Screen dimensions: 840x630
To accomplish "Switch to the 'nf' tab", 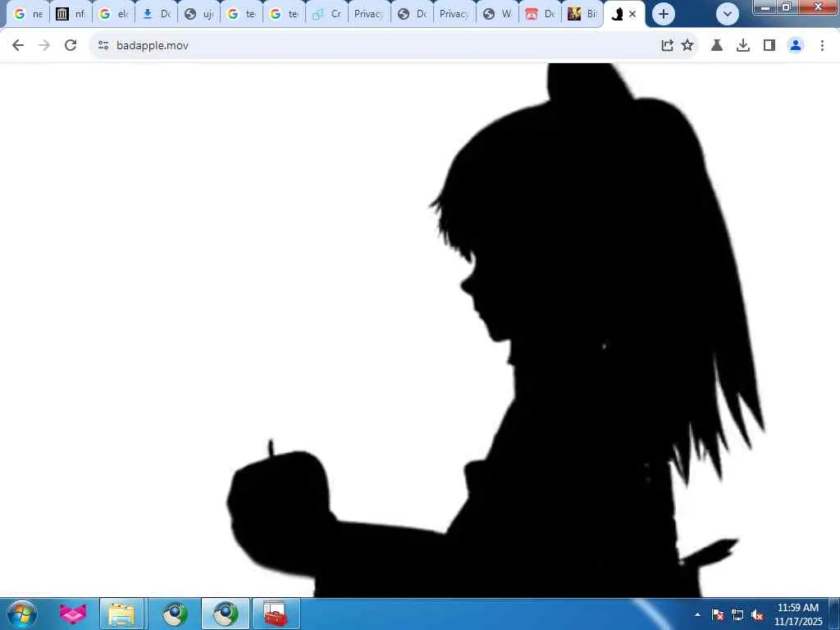I will (71, 14).
